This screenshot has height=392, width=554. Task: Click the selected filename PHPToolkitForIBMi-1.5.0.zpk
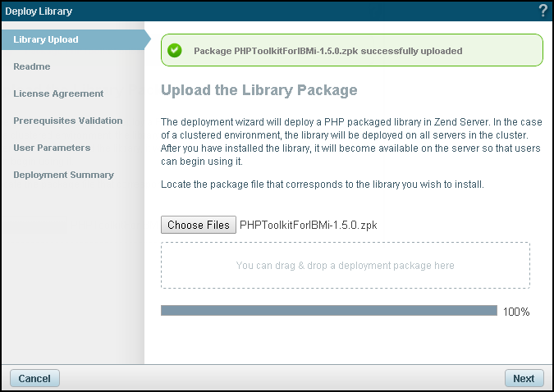click(309, 225)
